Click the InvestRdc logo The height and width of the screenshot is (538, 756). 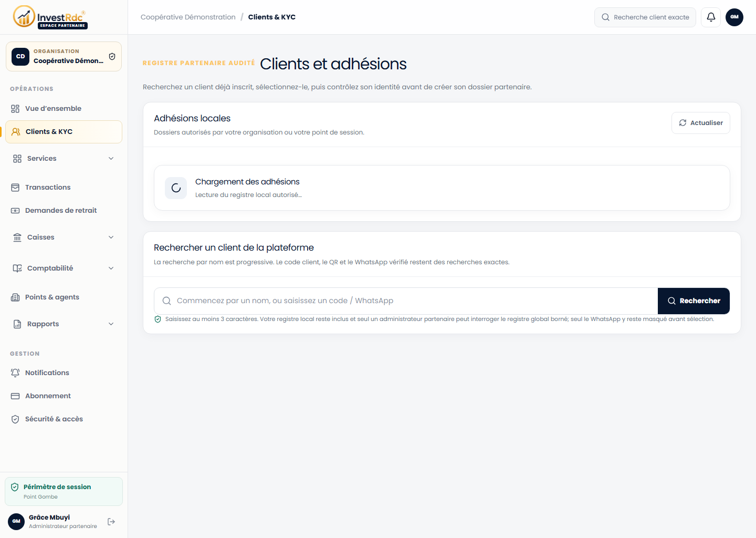(50, 17)
